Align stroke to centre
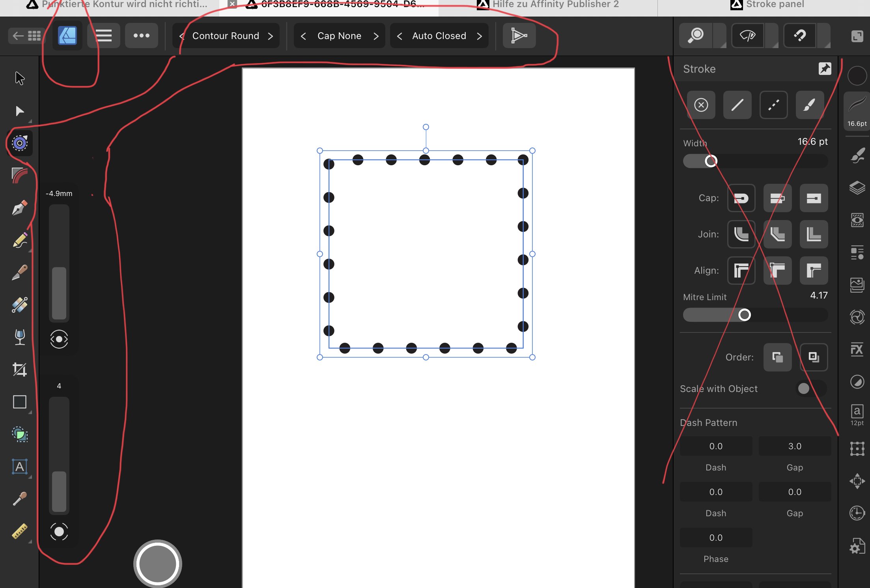Screen dimensions: 870x588 point(741,271)
